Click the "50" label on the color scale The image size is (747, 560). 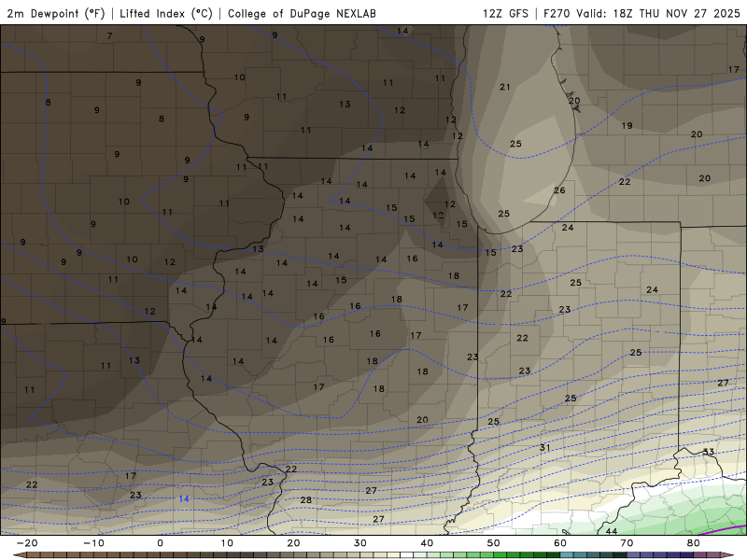pyautogui.click(x=494, y=543)
